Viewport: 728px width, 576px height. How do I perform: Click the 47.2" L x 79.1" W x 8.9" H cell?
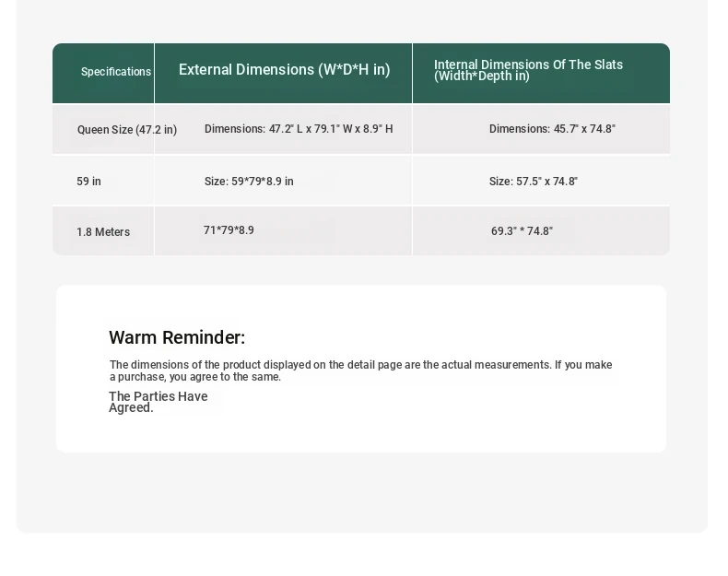(x=299, y=129)
